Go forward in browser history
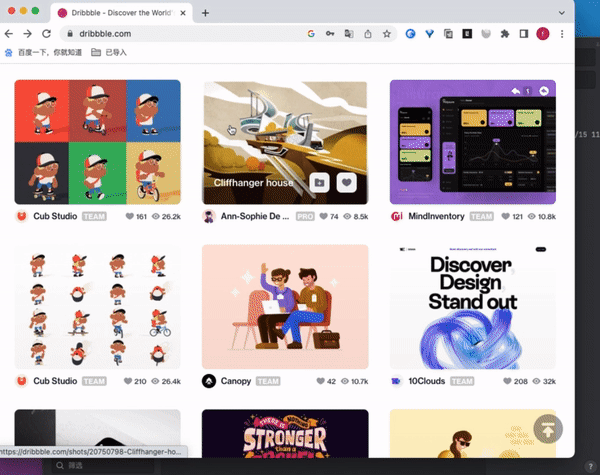 pos(28,34)
